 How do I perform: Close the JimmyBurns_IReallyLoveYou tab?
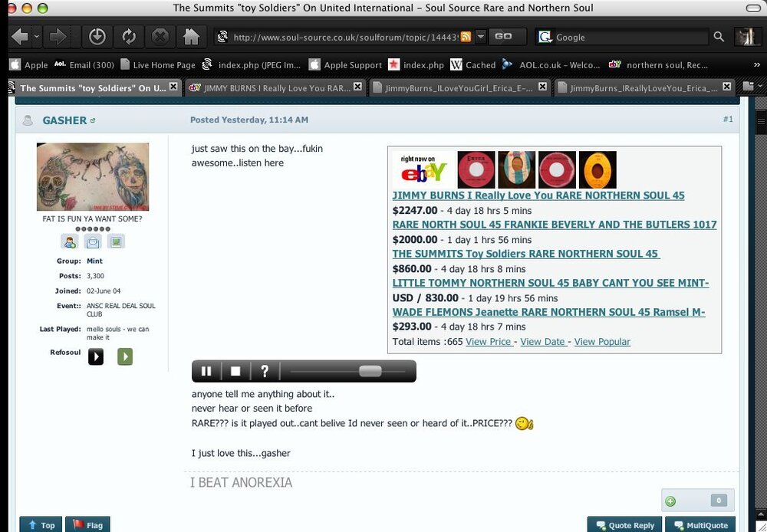(727, 87)
